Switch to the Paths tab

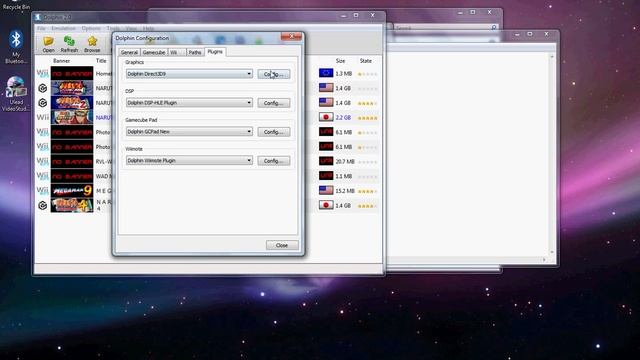tap(195, 52)
